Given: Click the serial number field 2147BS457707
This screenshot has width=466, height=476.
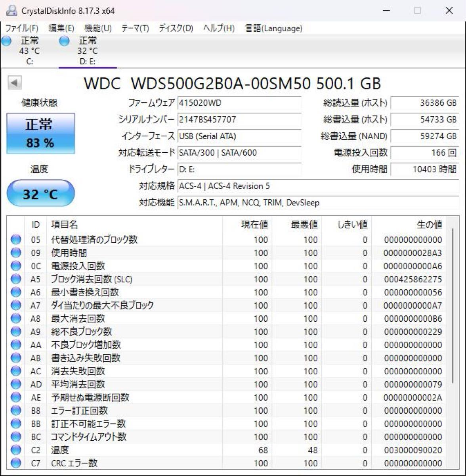Looking at the screenshot, I should point(239,119).
